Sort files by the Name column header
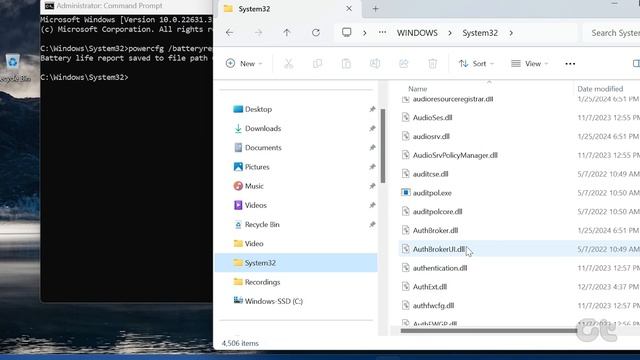640x360 pixels. [418, 89]
